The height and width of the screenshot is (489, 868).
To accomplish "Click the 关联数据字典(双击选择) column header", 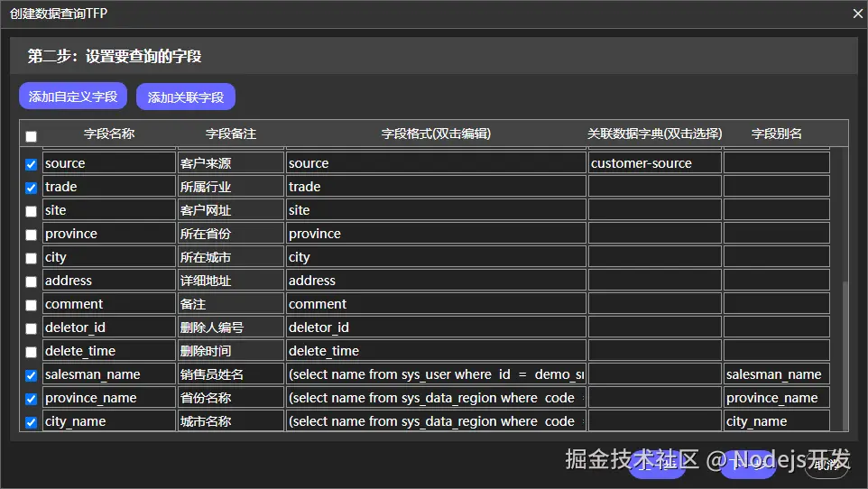I will [x=655, y=134].
